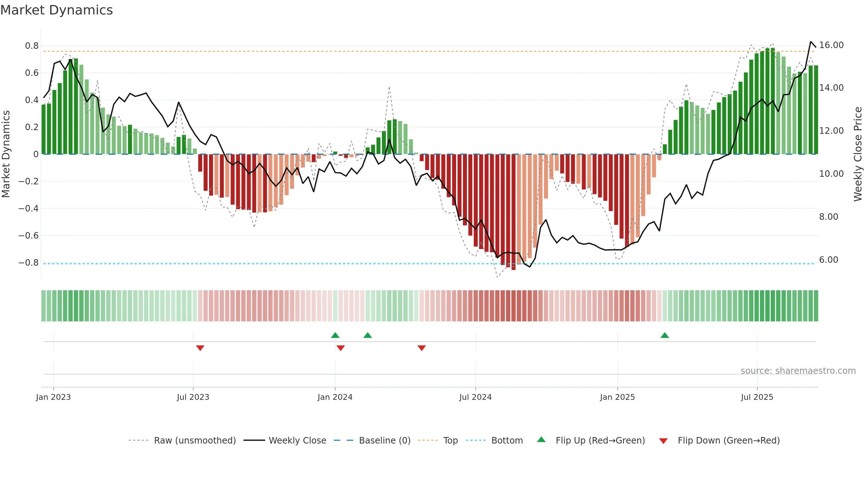868x488 pixels.
Task: Click the Market Dynamics chart title
Action: pos(56,10)
